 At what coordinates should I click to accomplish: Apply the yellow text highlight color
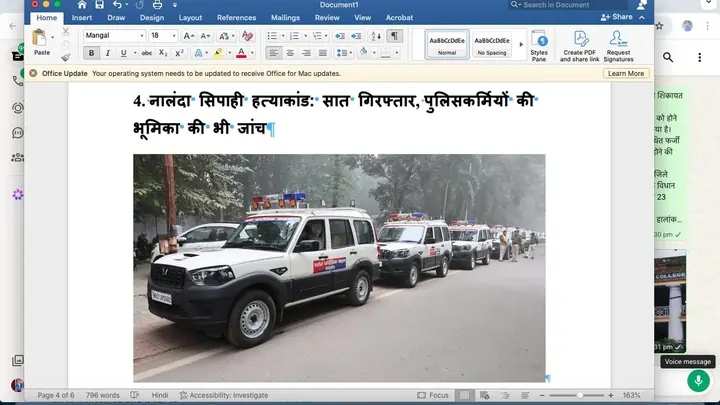(219, 53)
